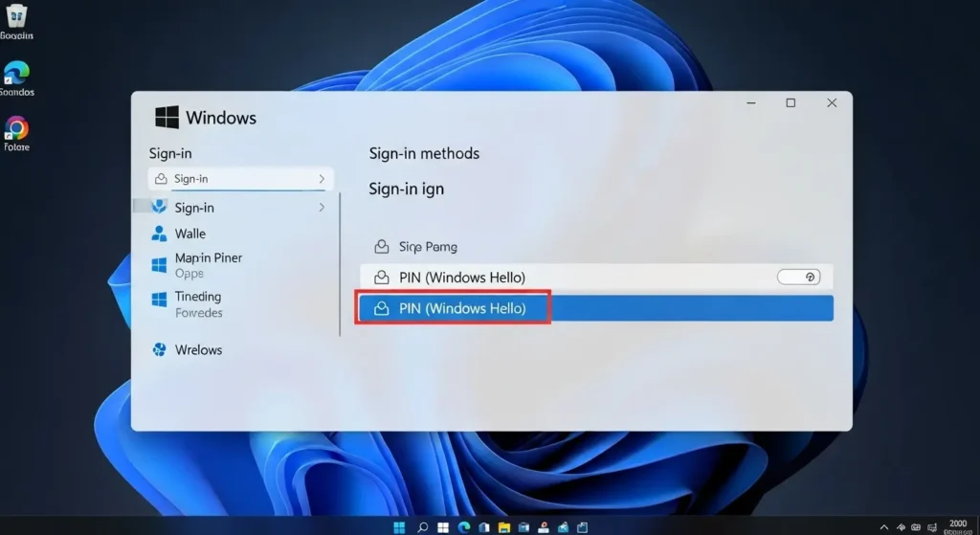Click the Sign-in ign subheading

pyautogui.click(x=406, y=189)
